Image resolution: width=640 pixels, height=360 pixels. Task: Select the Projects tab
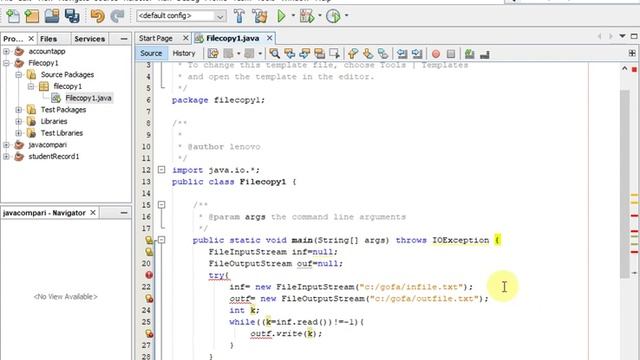click(13, 39)
